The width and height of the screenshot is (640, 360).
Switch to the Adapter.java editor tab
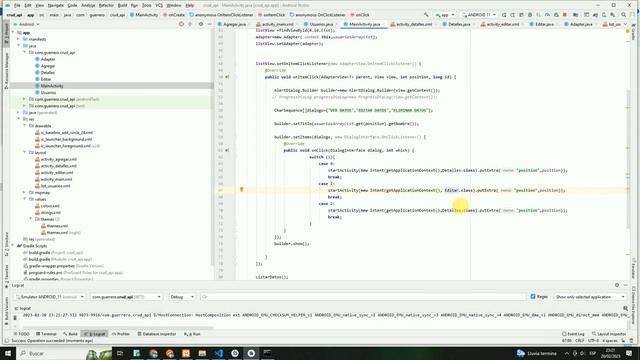point(580,24)
